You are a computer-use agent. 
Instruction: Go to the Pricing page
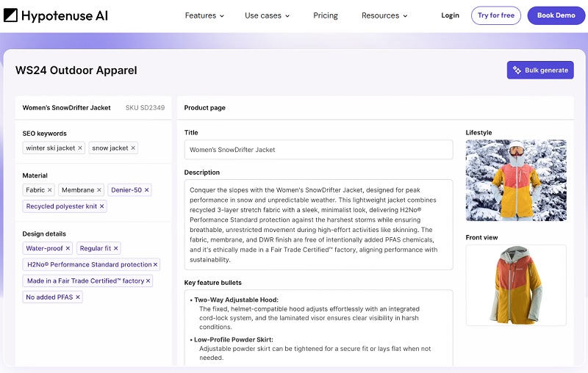click(x=326, y=15)
